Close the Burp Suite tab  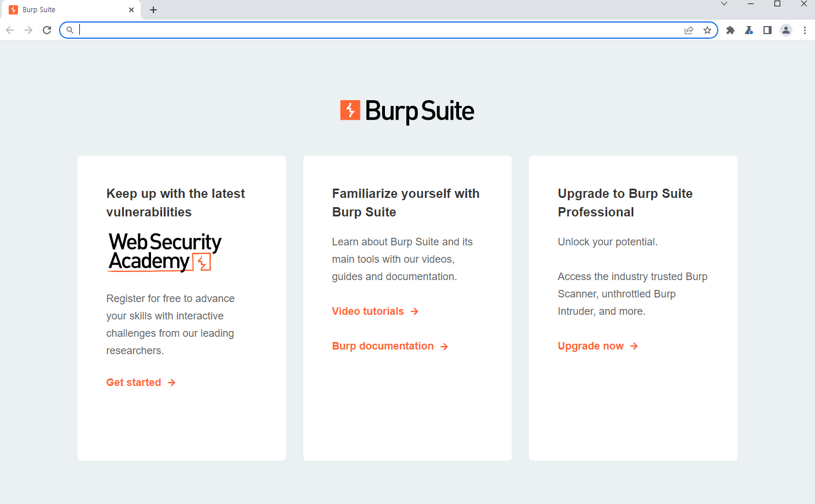(131, 10)
